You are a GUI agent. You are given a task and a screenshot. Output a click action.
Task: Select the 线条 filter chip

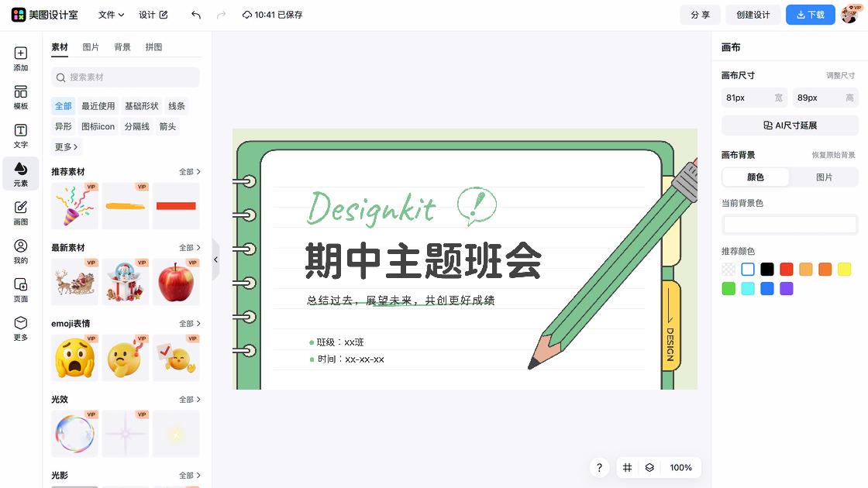[177, 105]
